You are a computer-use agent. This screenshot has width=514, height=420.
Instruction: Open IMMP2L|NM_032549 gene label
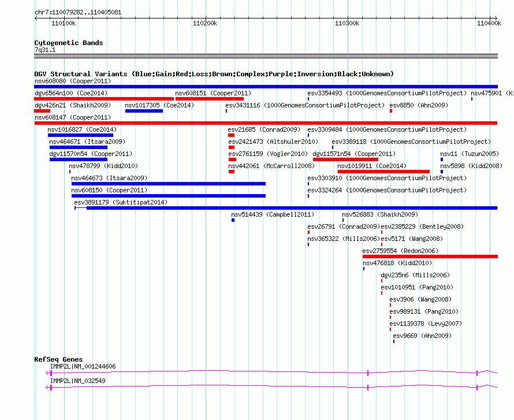(78, 381)
